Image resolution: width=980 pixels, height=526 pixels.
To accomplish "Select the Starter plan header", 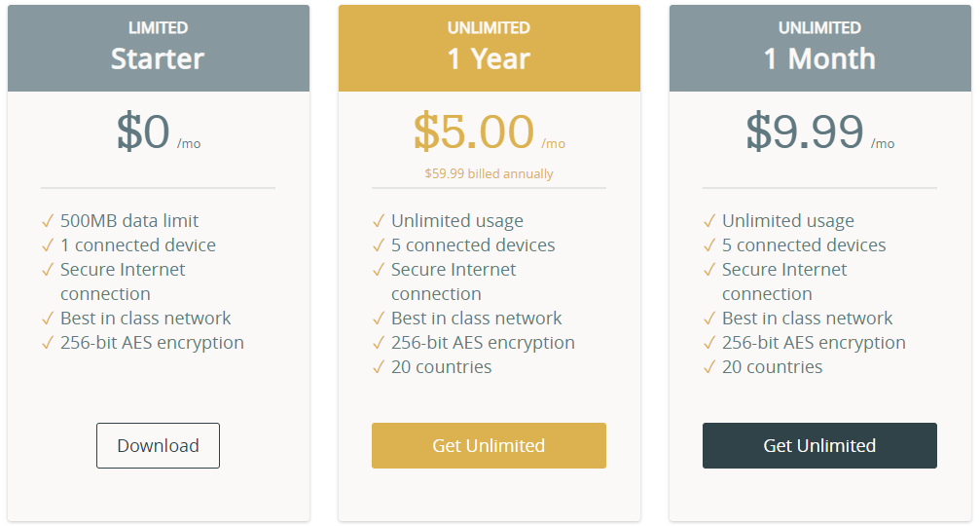I will [x=159, y=48].
